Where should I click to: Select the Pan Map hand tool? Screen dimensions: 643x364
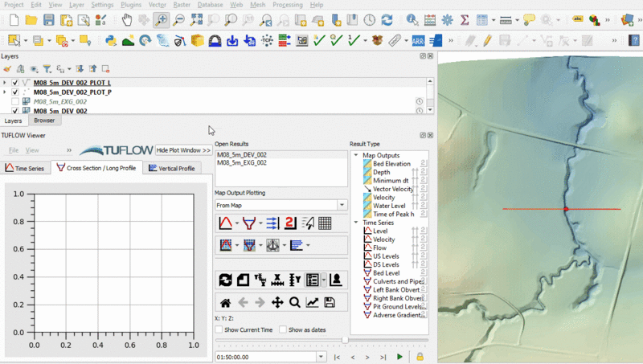[x=125, y=19]
